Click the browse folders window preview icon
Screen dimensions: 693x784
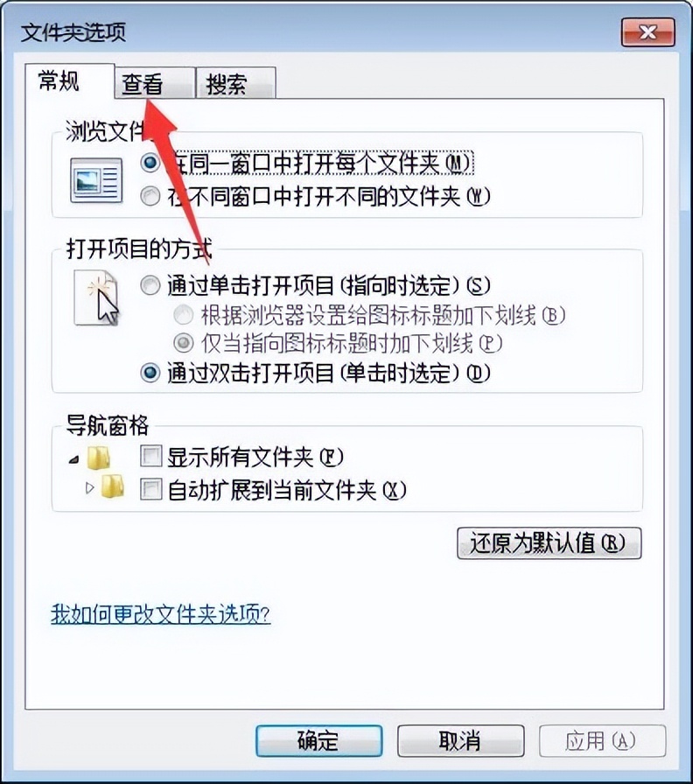pyautogui.click(x=96, y=180)
